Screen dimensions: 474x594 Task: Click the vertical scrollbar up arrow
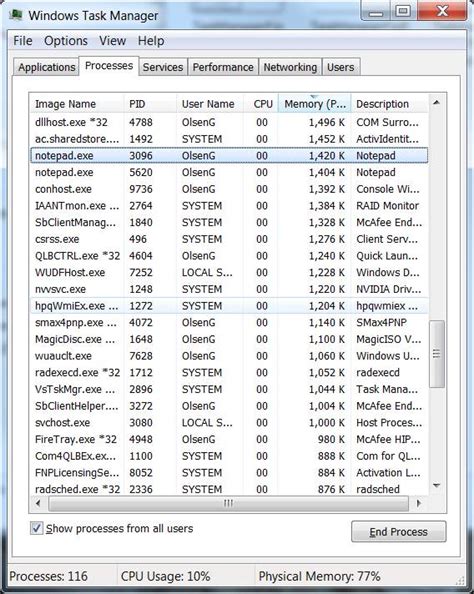pyautogui.click(x=436, y=102)
